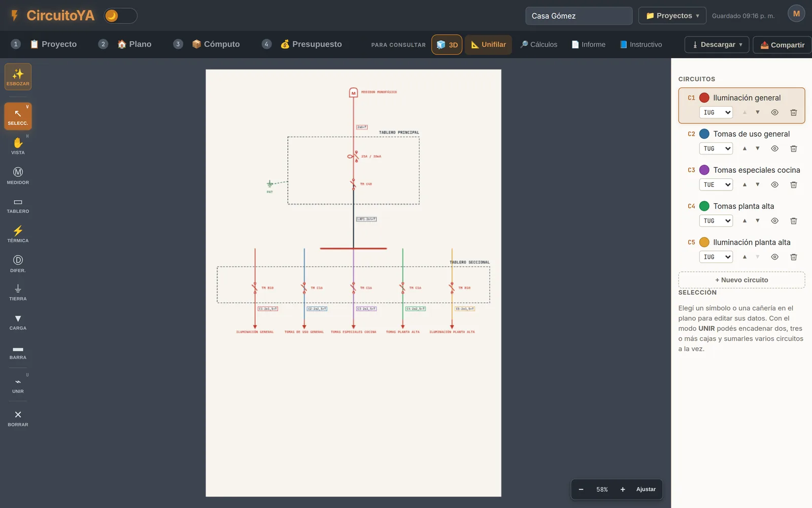This screenshot has width=812, height=508.
Task: Select the Esbozar sketch tool
Action: click(18, 77)
